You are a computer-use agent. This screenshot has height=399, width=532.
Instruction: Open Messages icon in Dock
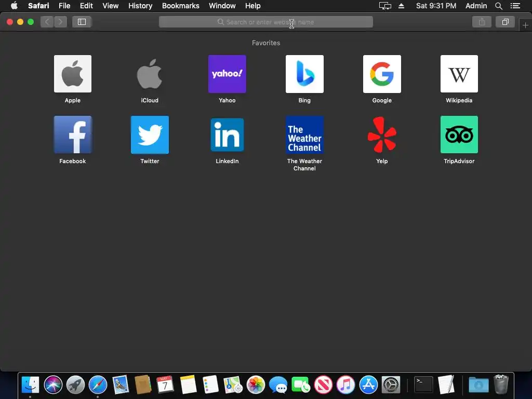(x=278, y=385)
